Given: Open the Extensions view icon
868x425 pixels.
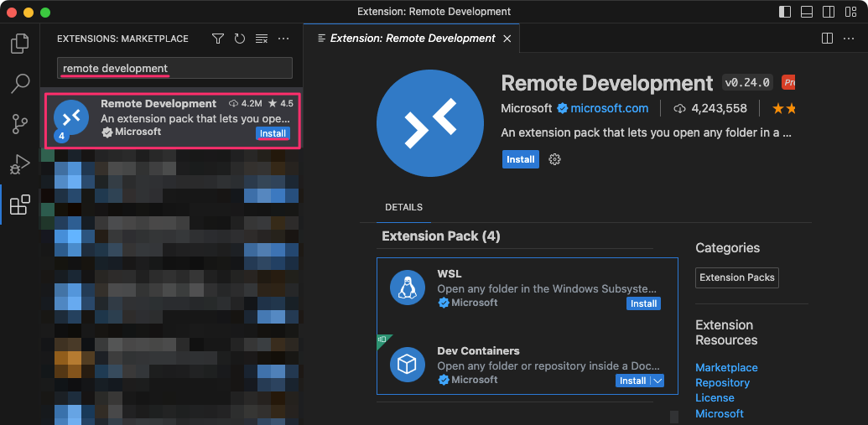Looking at the screenshot, I should 20,205.
